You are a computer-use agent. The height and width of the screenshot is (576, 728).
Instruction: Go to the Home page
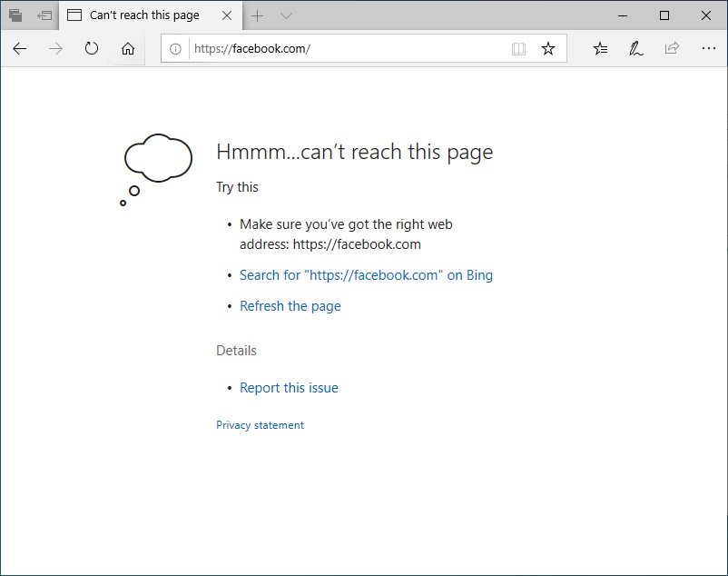pyautogui.click(x=128, y=48)
